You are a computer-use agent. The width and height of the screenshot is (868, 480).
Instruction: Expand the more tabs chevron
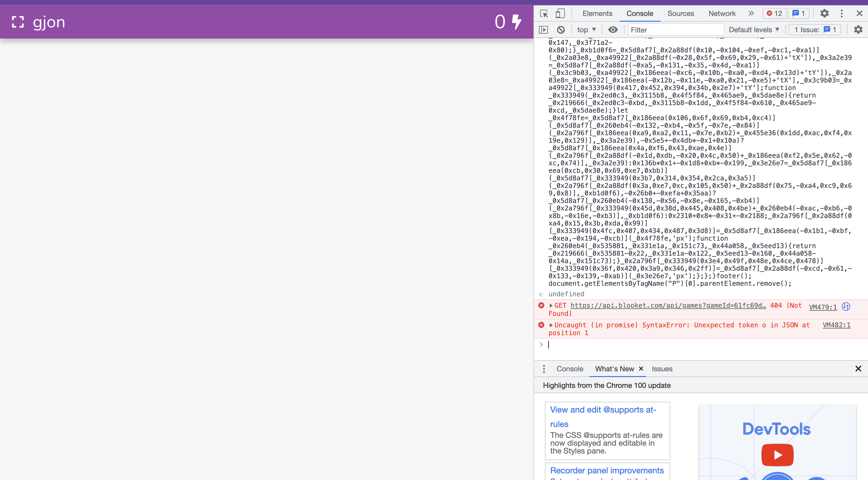click(751, 14)
